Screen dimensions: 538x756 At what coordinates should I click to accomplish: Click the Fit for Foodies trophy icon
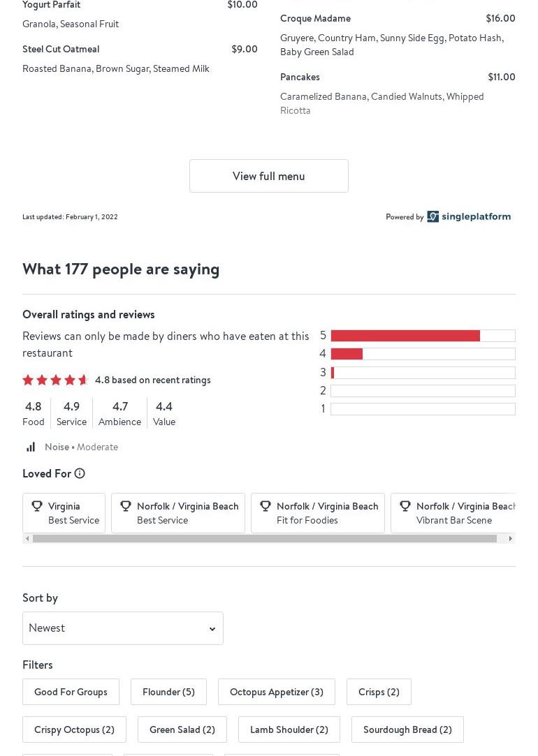(265, 506)
